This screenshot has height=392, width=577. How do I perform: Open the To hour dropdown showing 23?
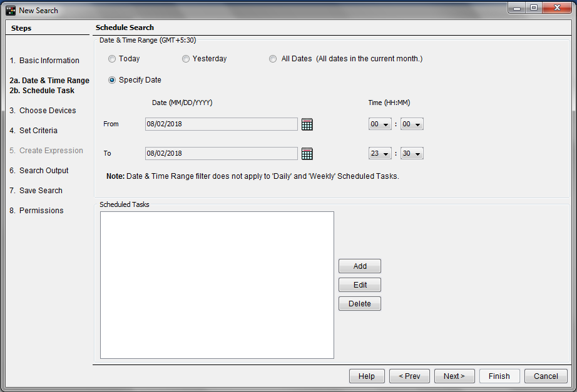pyautogui.click(x=380, y=154)
